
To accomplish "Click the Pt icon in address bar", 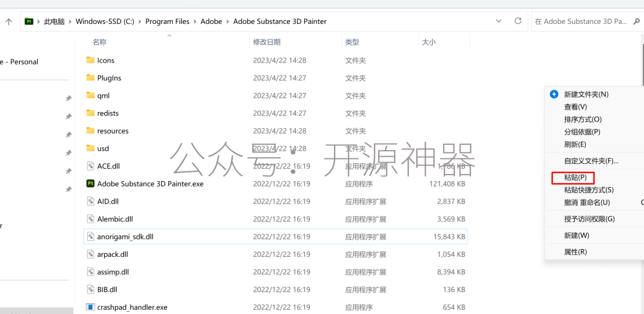I will (x=29, y=21).
